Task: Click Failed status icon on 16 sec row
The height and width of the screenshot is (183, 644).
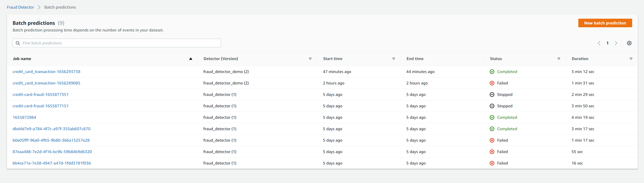Action: (x=492, y=163)
